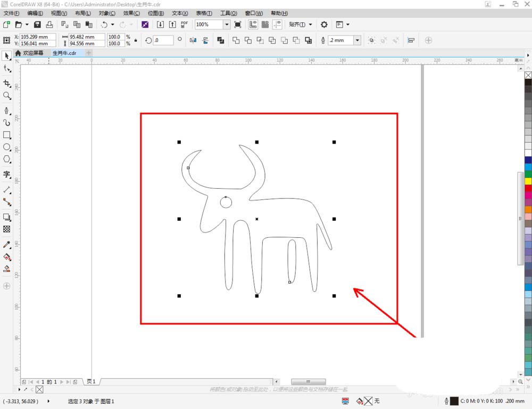Switch to the 欢迎屏幕 tab
This screenshot has width=532, height=409.
point(29,53)
